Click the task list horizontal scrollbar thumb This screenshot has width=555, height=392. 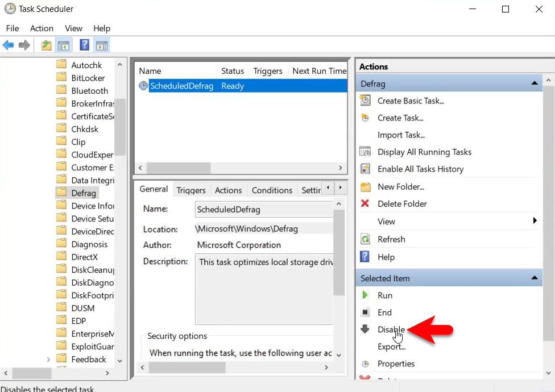[179, 168]
